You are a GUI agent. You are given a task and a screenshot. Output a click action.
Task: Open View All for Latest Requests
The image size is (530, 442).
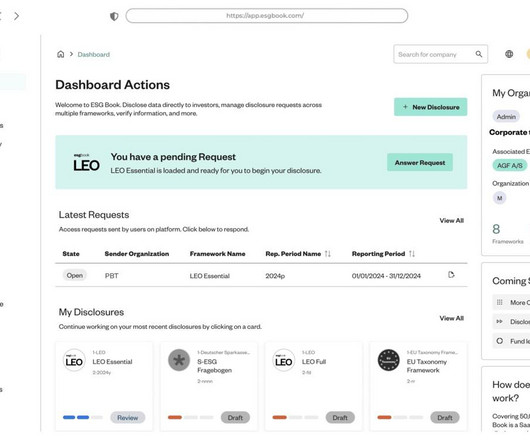tap(452, 221)
